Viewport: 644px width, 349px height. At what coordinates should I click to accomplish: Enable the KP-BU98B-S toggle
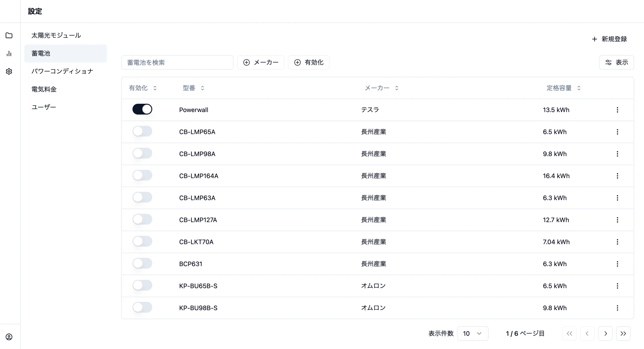click(142, 307)
